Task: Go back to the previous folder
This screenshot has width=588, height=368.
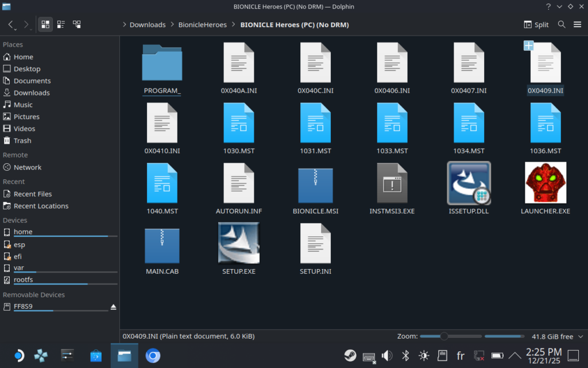Action: (11, 25)
